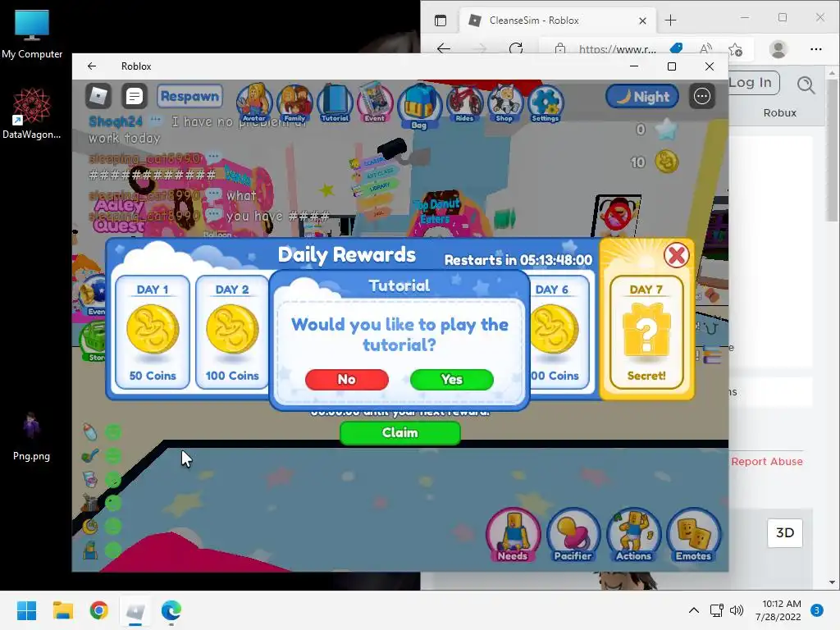Open the notification count badge
The image size is (840, 630).
[x=817, y=610]
